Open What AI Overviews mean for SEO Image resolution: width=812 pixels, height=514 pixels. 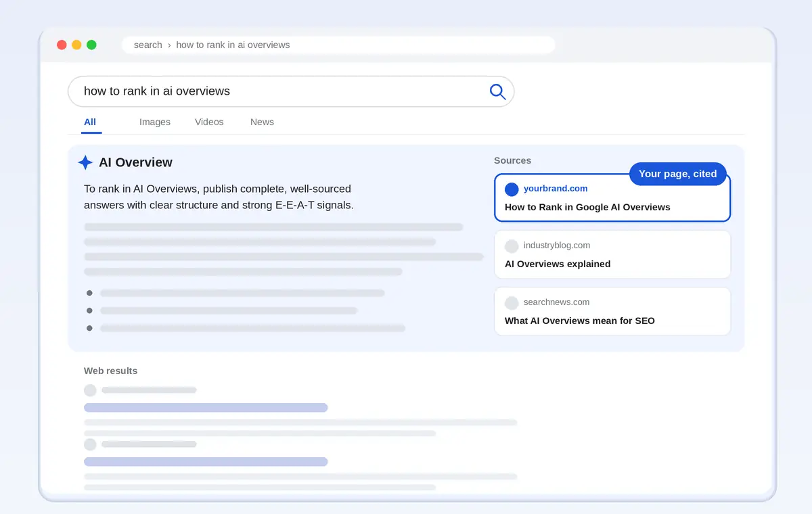click(x=580, y=321)
